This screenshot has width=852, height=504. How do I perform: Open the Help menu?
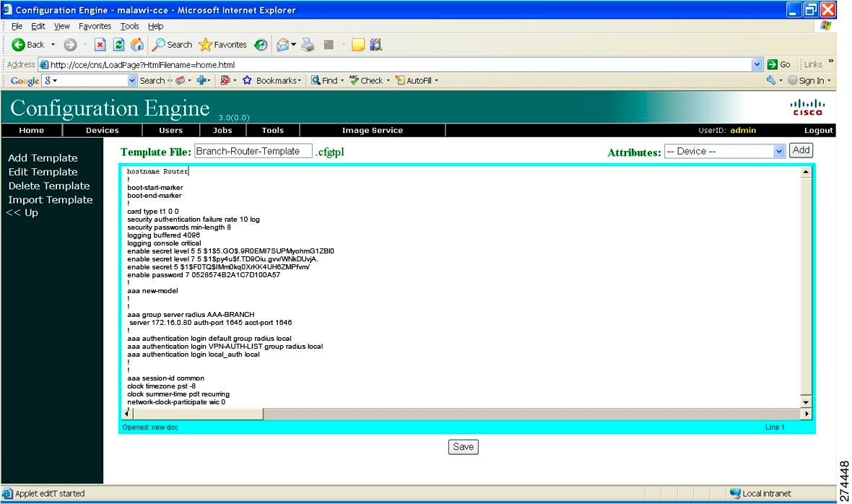click(155, 26)
